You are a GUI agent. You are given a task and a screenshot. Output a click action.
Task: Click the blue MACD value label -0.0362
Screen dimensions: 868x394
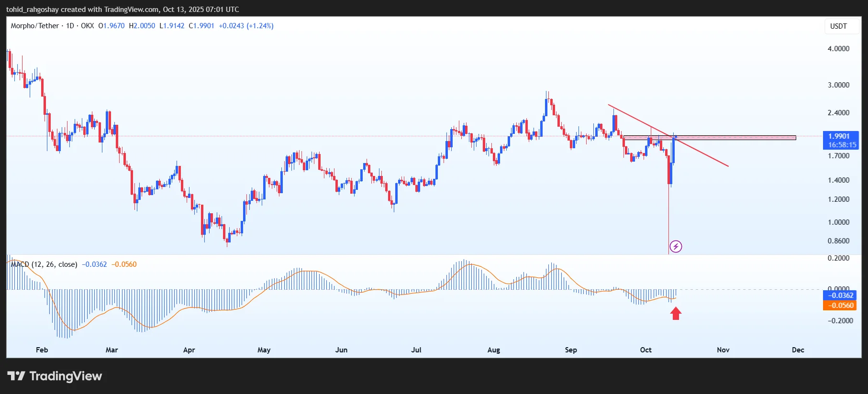tap(840, 295)
